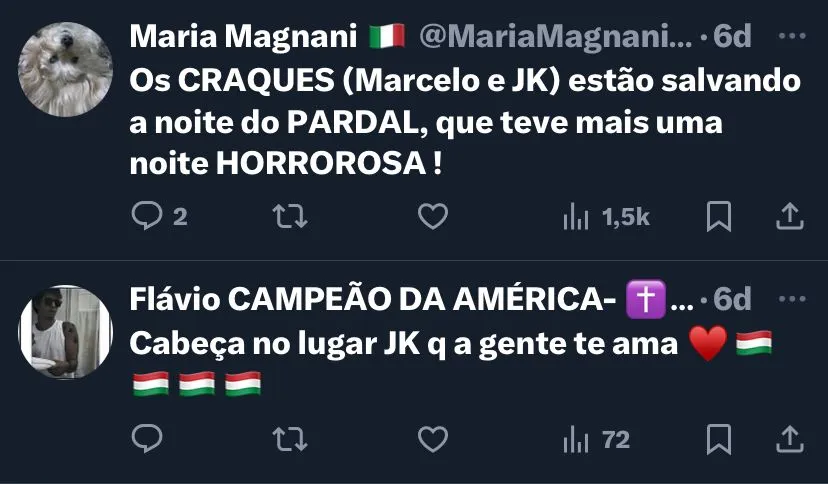Viewport: 828px width, 484px height.
Task: View analytics showing 72 views
Action: (596, 440)
